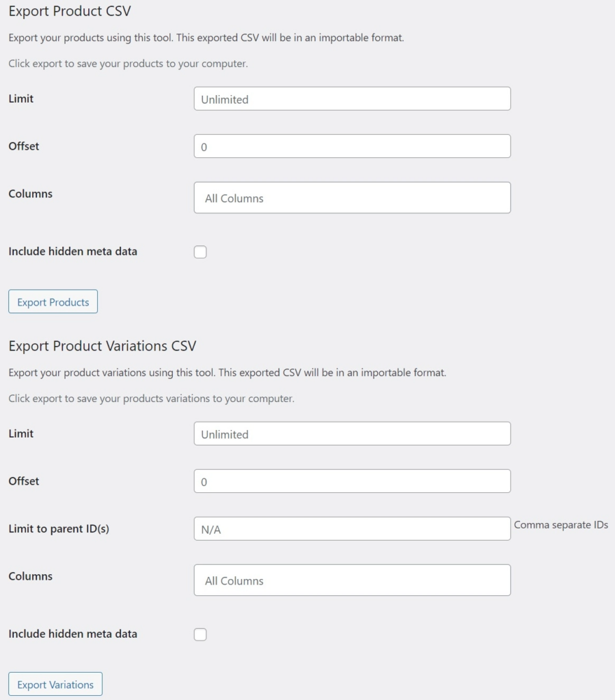This screenshot has width=615, height=700.
Task: Click the 'Export Product CSV' heading
Action: (x=70, y=11)
